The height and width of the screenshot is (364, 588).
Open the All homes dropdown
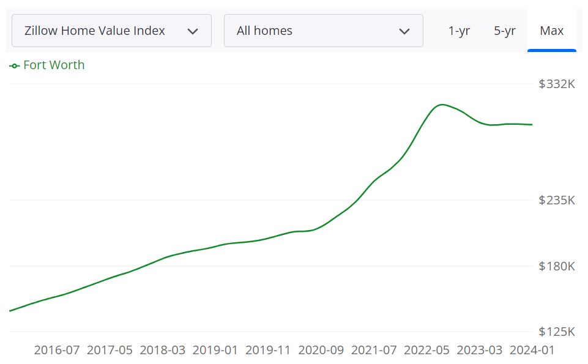coord(323,31)
